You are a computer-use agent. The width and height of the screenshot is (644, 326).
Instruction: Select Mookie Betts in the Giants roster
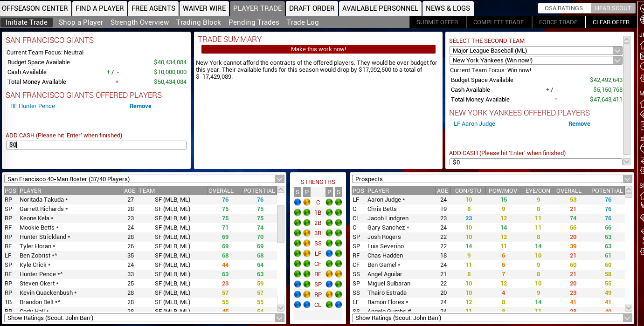point(140,228)
